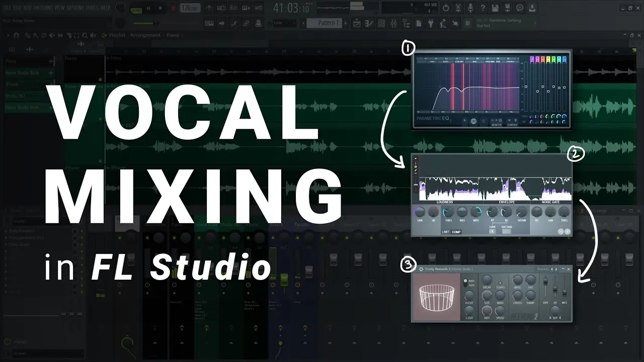Image resolution: width=644 pixels, height=362 pixels.
Task: Open the Channel rack icon
Action: [381, 23]
